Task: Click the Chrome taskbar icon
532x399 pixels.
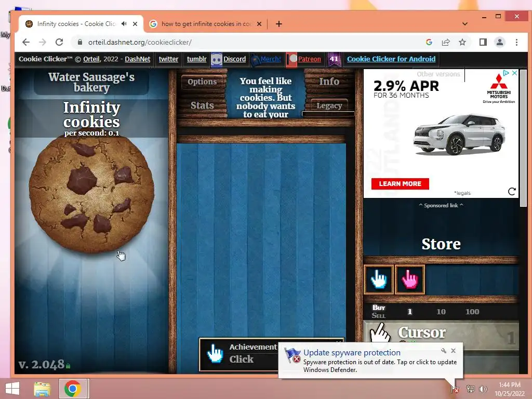Action: point(73,389)
